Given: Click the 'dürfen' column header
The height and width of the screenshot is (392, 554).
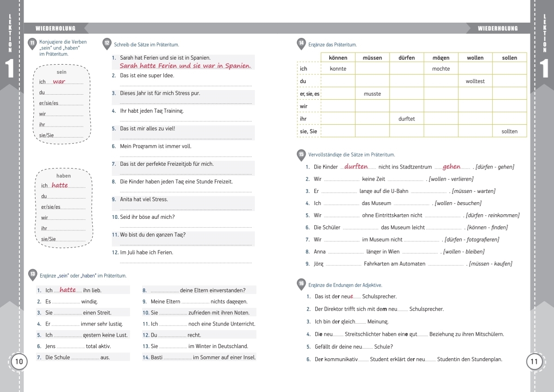Looking at the screenshot, I should (x=407, y=58).
